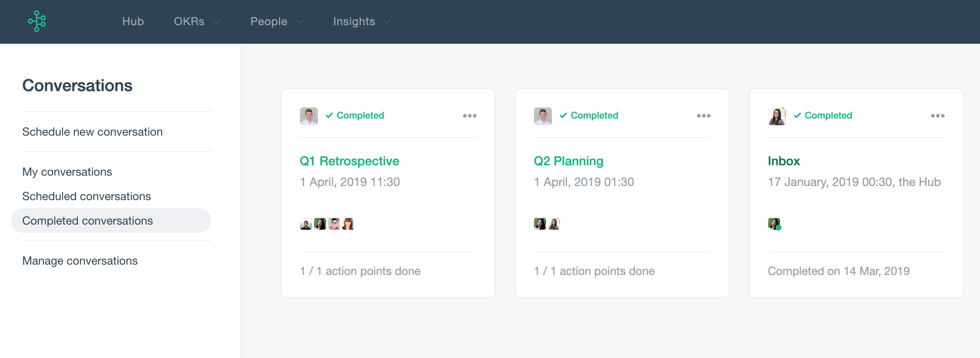Click organizer avatar on Q2 Planning card
The width and height of the screenshot is (980, 358).
pyautogui.click(x=543, y=116)
